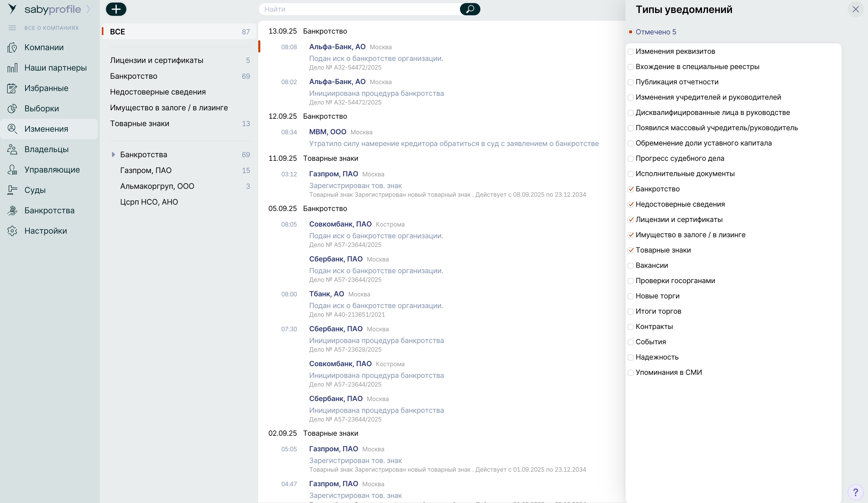Viewport: 868px width, 503px height.
Task: Select Товарные знаки category filter
Action: click(140, 124)
